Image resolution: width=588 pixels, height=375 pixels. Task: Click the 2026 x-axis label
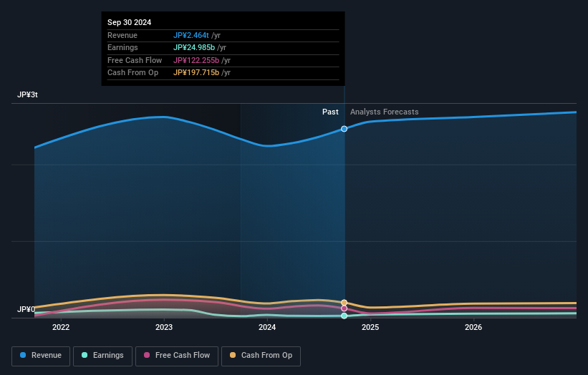[473, 327]
